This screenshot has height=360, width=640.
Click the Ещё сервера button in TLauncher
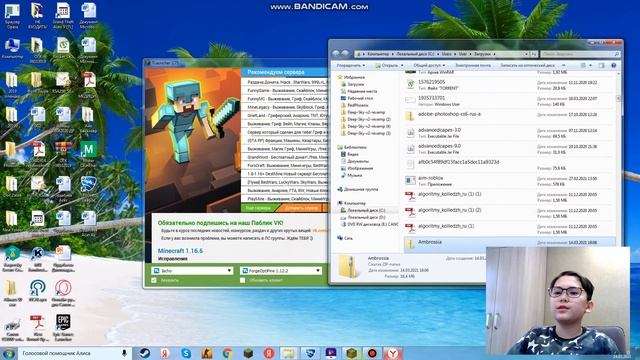click(259, 208)
